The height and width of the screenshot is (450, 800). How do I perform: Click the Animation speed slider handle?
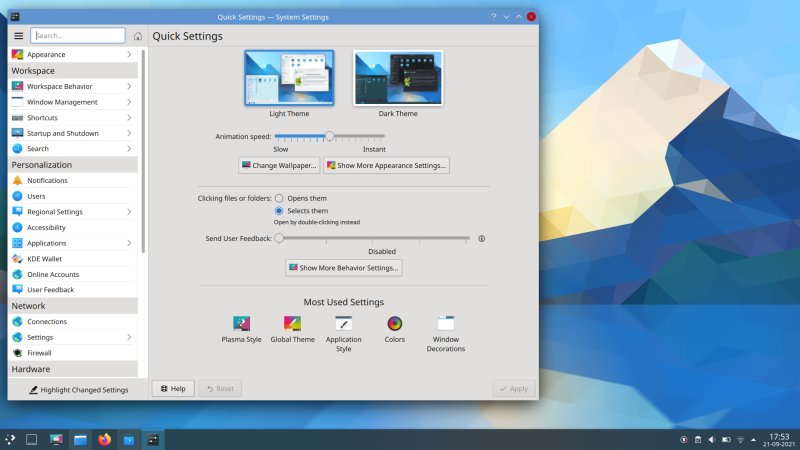pos(329,136)
